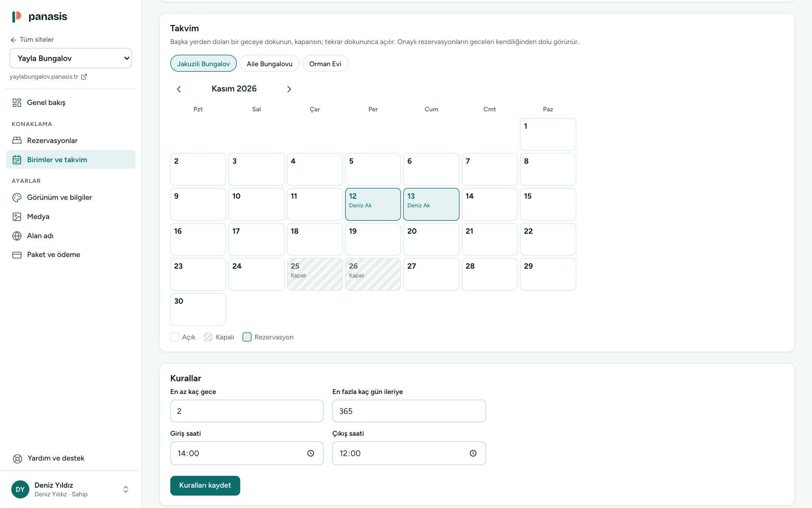
Task: Toggle availability for day 14
Action: click(x=489, y=204)
